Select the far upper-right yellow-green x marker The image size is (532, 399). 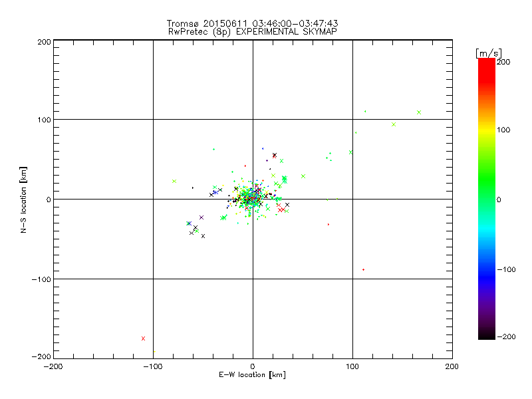pyautogui.click(x=419, y=112)
